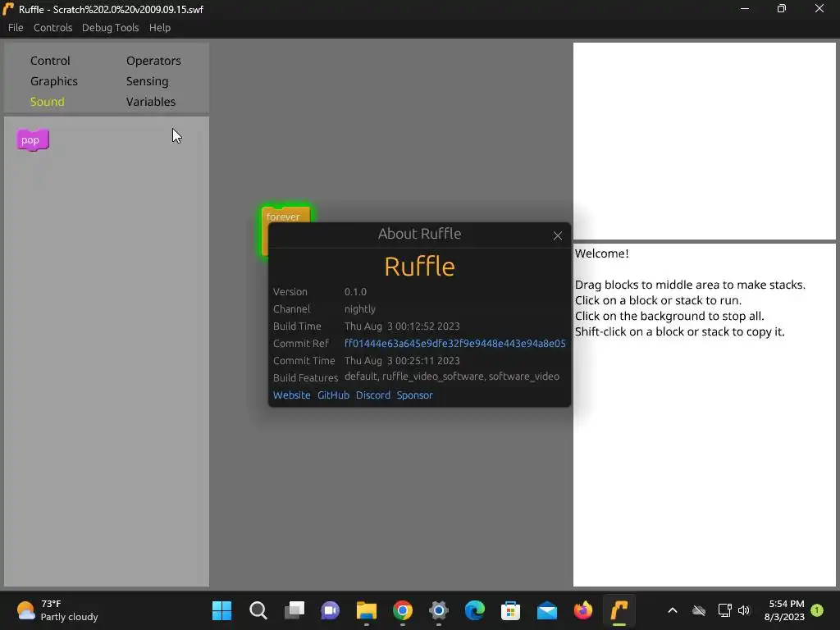Select the Graphics block category
The image size is (840, 630).
(x=53, y=81)
